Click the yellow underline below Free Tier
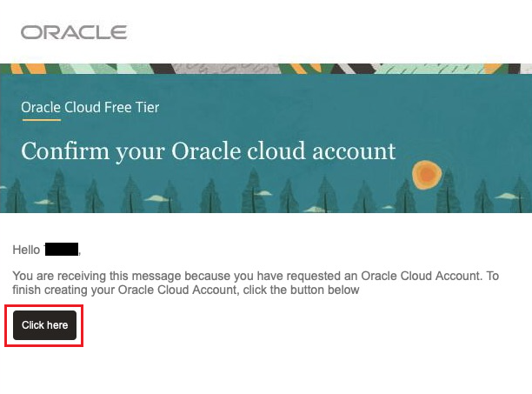 [x=40, y=121]
